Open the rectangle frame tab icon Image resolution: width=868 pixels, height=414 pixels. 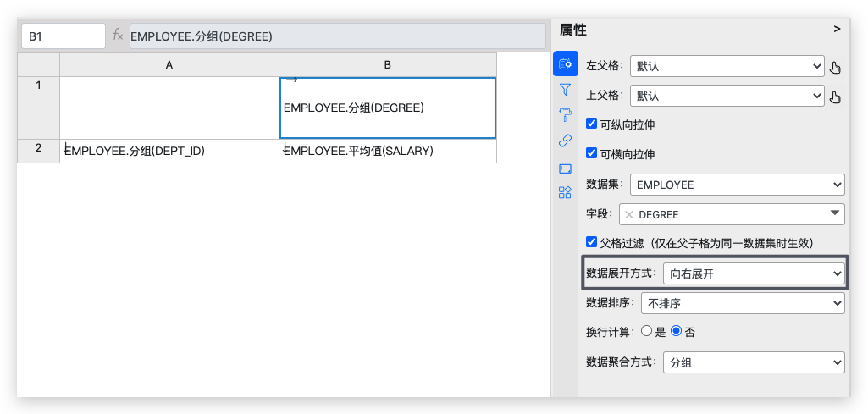[x=565, y=168]
